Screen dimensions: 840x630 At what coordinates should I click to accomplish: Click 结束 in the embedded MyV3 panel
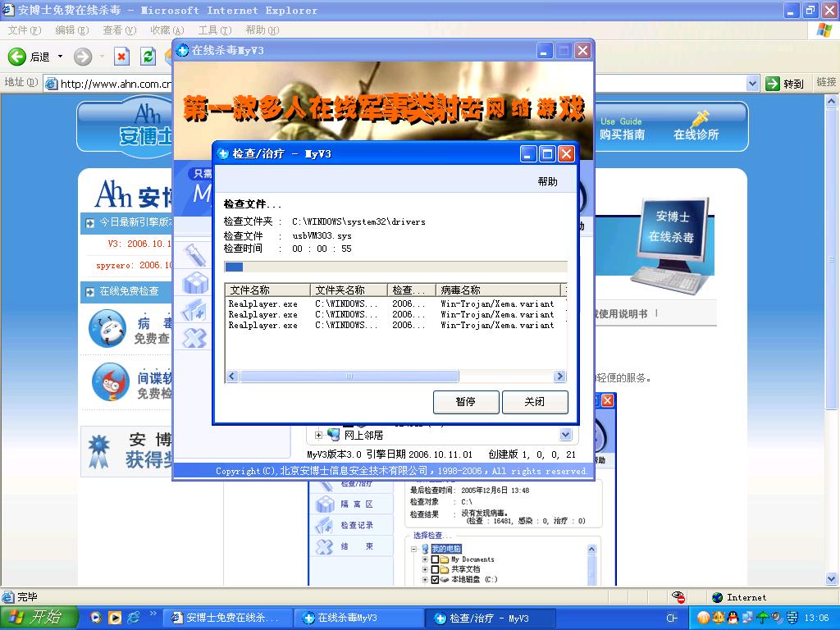[357, 546]
